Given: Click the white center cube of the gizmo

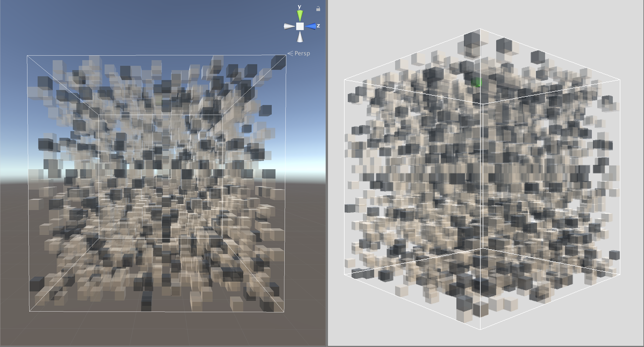Looking at the screenshot, I should point(300,26).
